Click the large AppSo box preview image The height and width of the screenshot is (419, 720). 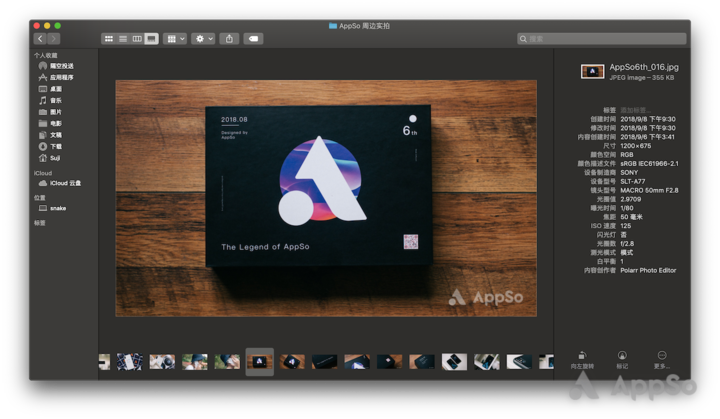coord(326,198)
